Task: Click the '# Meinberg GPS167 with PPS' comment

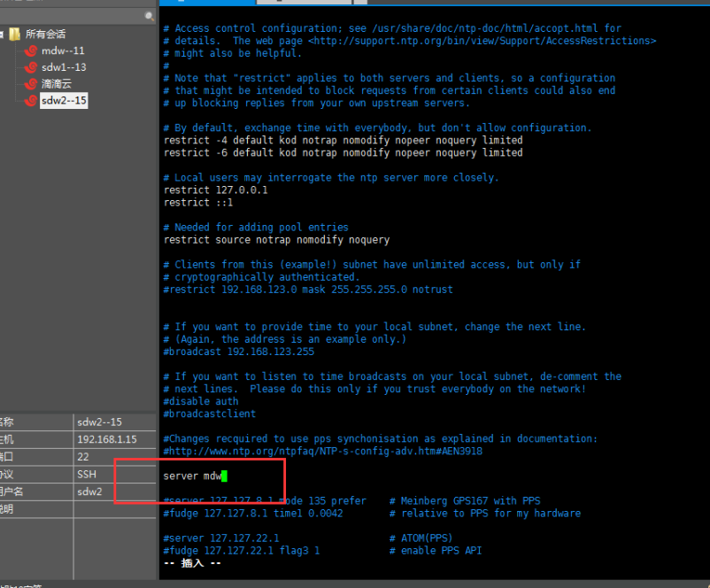Action: point(465,501)
